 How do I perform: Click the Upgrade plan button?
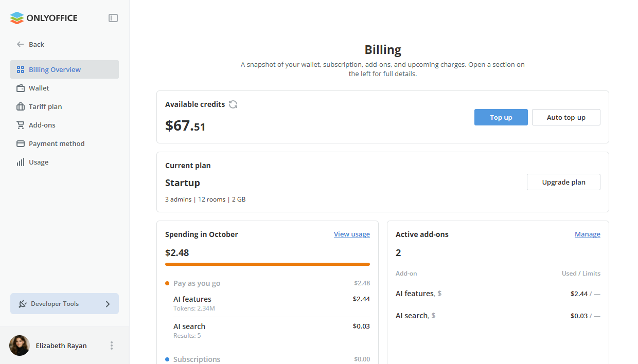point(563,182)
